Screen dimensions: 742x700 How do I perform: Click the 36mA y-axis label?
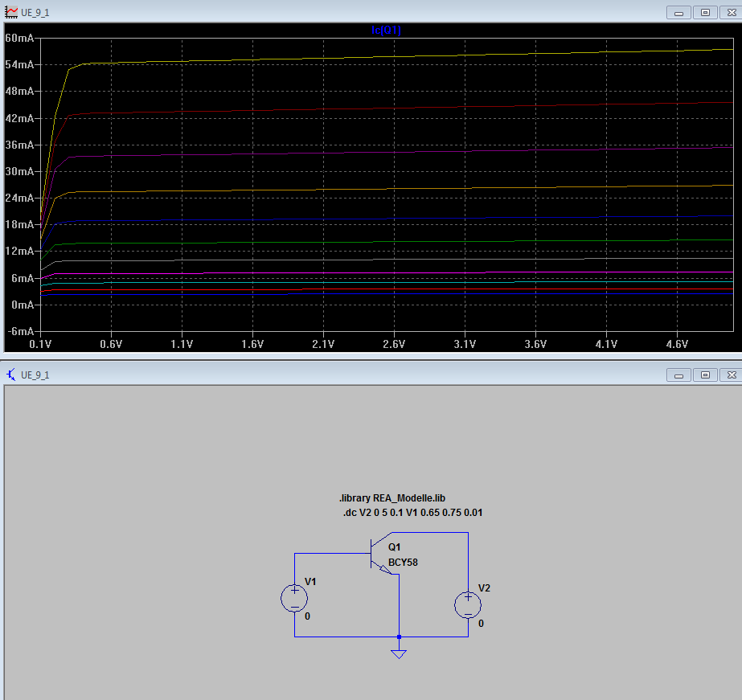[19, 145]
